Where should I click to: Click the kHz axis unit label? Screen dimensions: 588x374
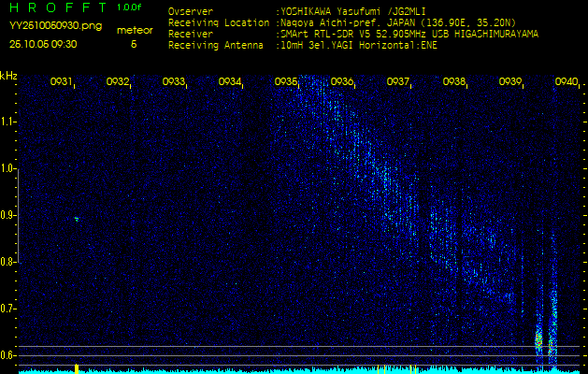[8, 76]
